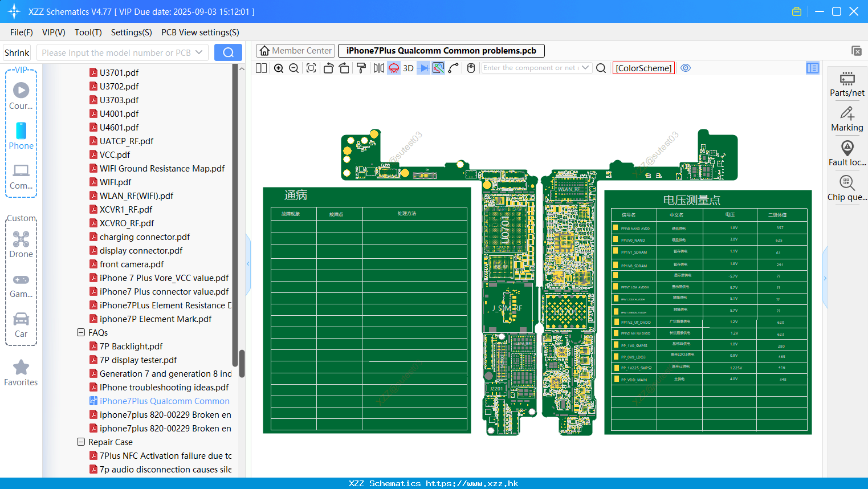Switch to 3D view
868x489 pixels.
pos(408,68)
